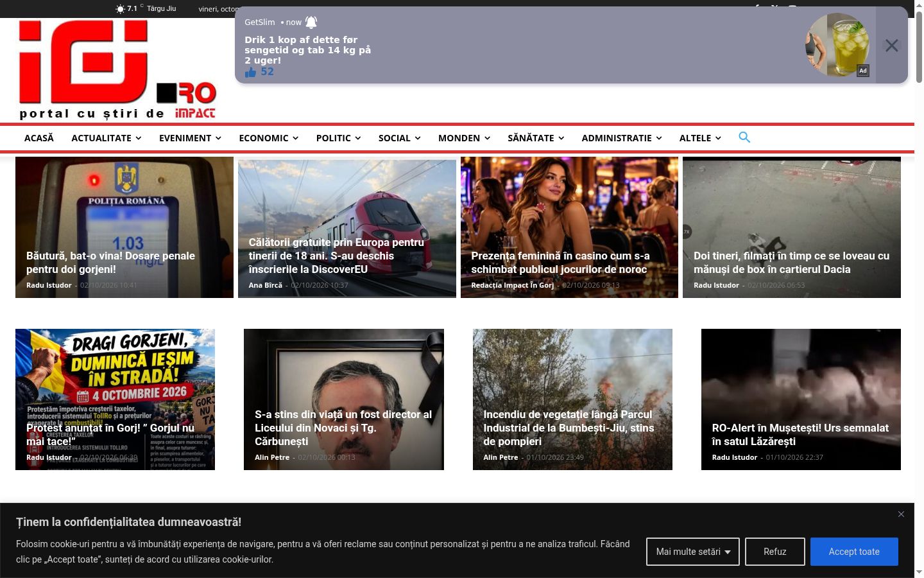Click the bell icon in GetSlim notification
This screenshot has width=924, height=578.
pos(311,22)
